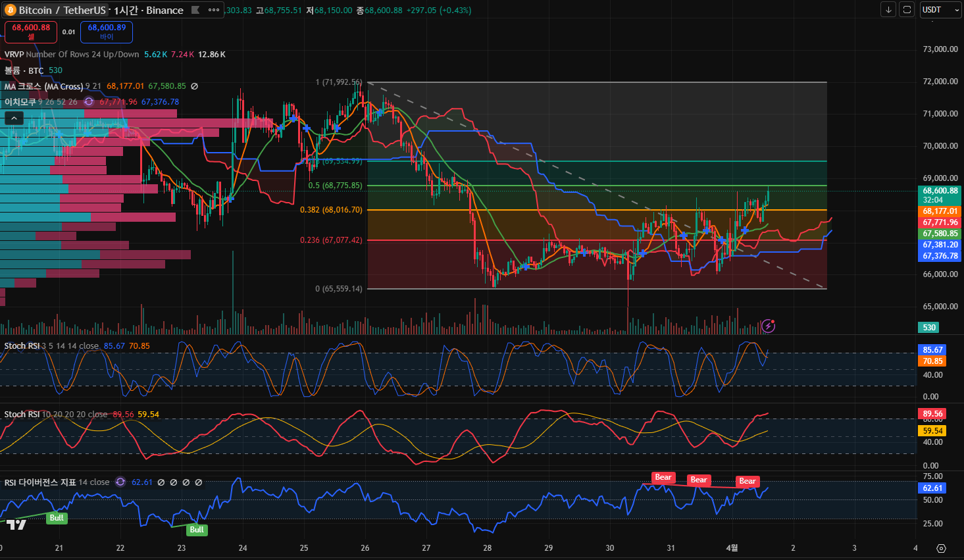The image size is (964, 560).
Task: Click the flag icon beside Binance
Action: (x=195, y=10)
